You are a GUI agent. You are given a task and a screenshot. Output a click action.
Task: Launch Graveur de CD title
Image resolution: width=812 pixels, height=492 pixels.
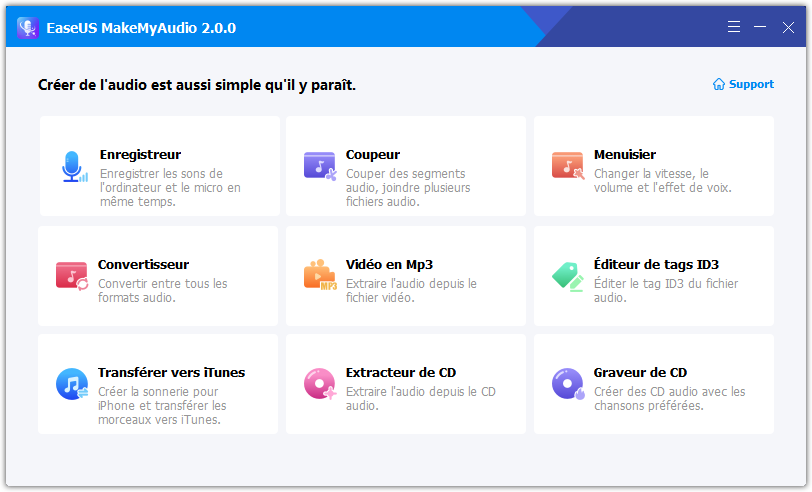click(640, 372)
